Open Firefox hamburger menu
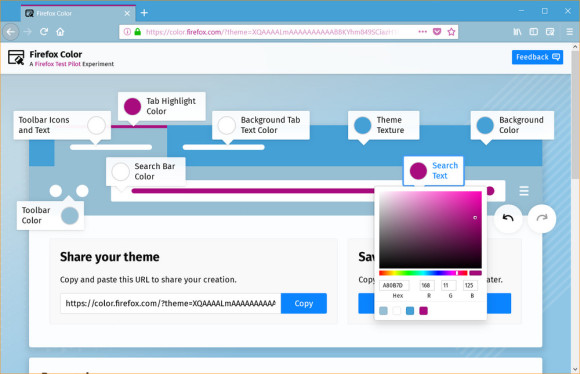580x374 pixels. [x=570, y=32]
